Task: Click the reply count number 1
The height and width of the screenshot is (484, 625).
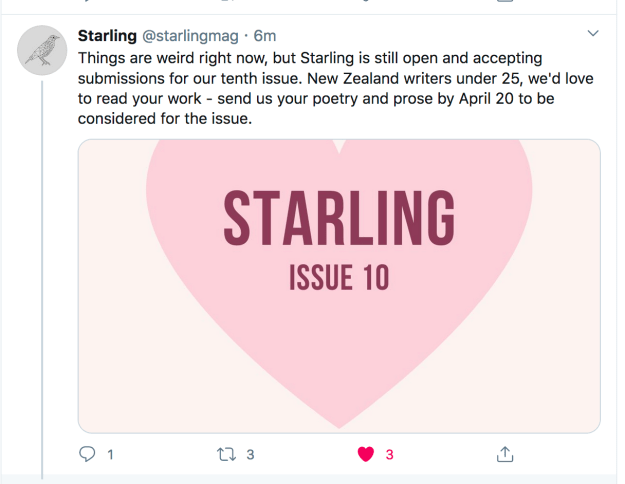Action: coord(110,454)
